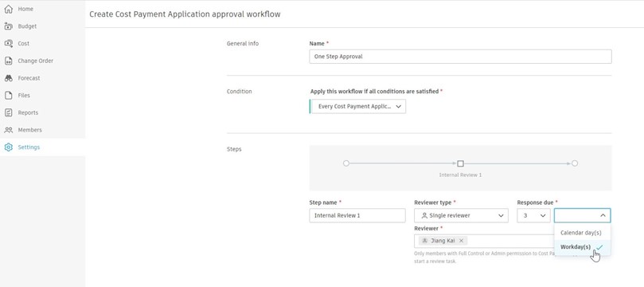Viewport: 644px width, 287px height.
Task: Click the Members people icon
Action: [8, 130]
